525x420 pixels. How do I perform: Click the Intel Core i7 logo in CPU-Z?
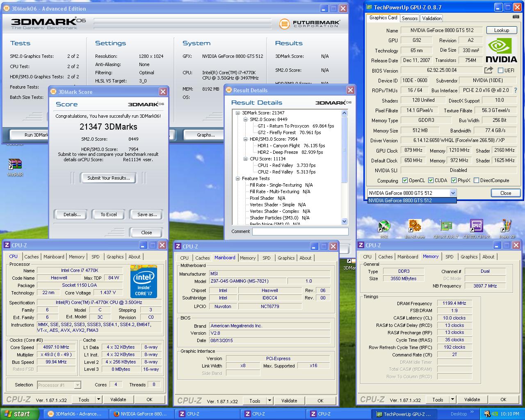[x=144, y=281]
